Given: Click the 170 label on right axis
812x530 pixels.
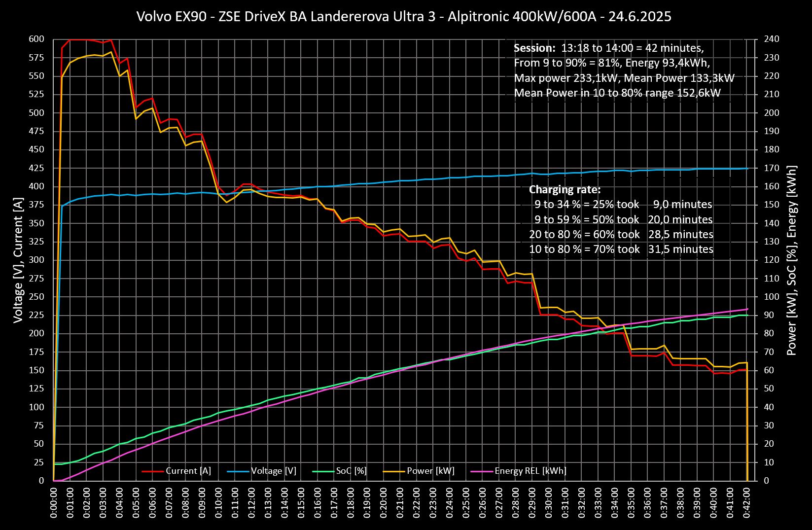Looking at the screenshot, I should (x=772, y=168).
